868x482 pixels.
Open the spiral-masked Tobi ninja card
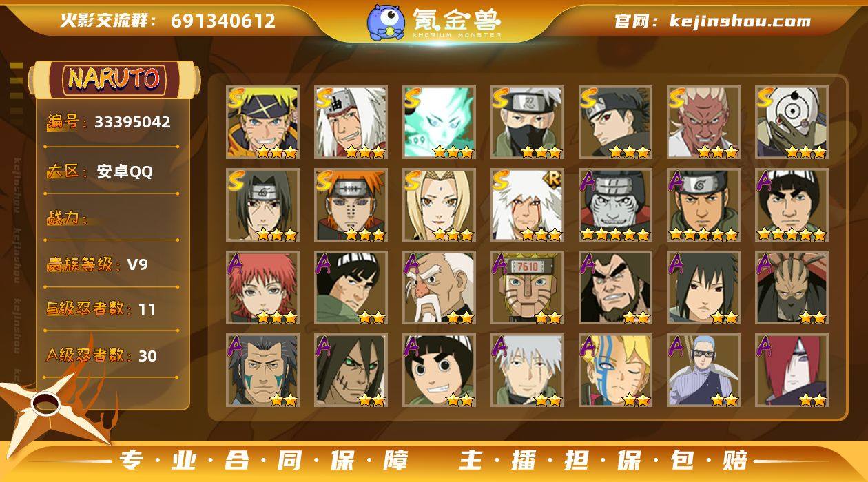(792, 123)
